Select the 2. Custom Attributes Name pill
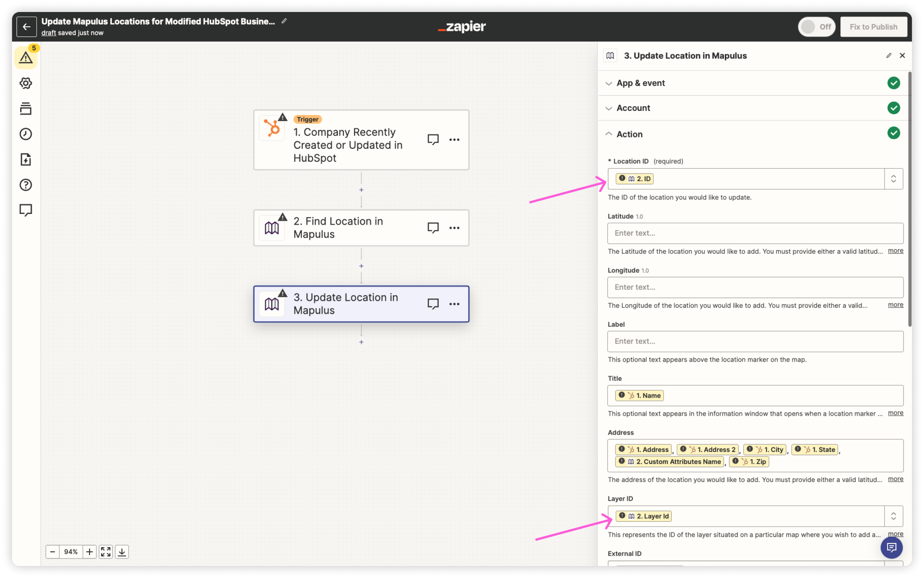The image size is (924, 578). (669, 462)
